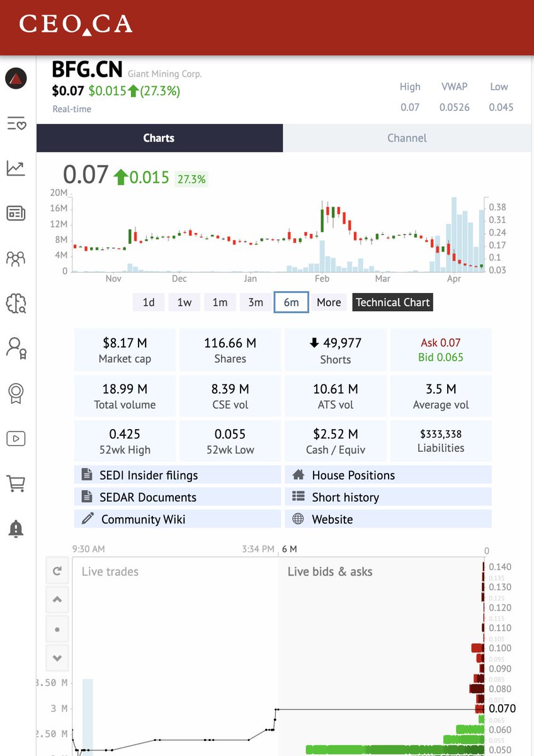Click the Bid 0.065 value
This screenshot has height=756, width=534.
click(441, 357)
